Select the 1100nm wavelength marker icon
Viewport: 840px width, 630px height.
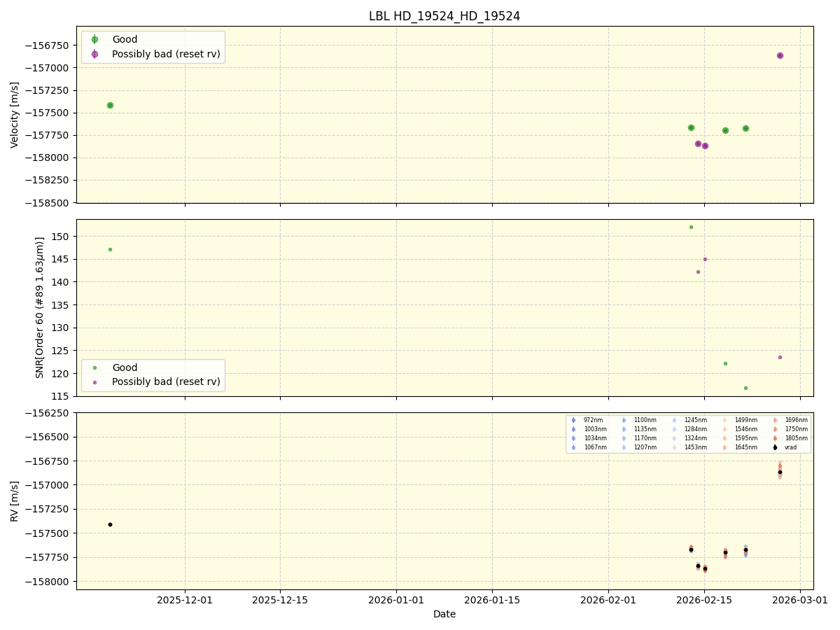(624, 420)
